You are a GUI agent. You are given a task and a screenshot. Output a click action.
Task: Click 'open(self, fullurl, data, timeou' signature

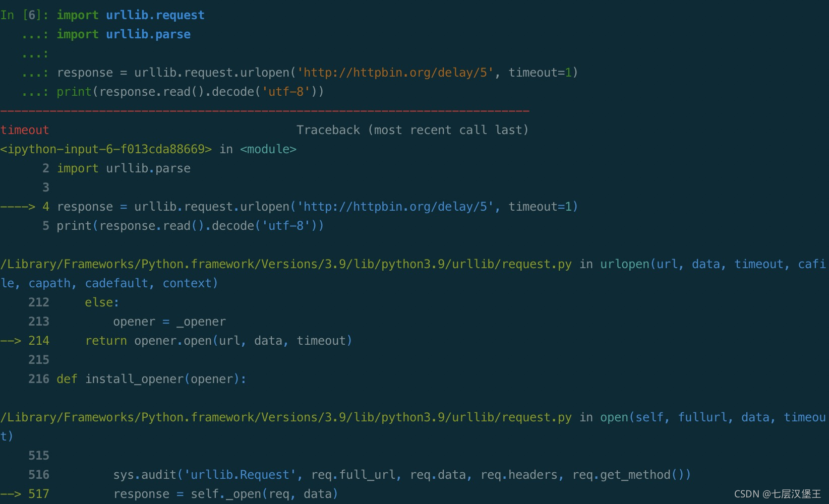tap(713, 417)
